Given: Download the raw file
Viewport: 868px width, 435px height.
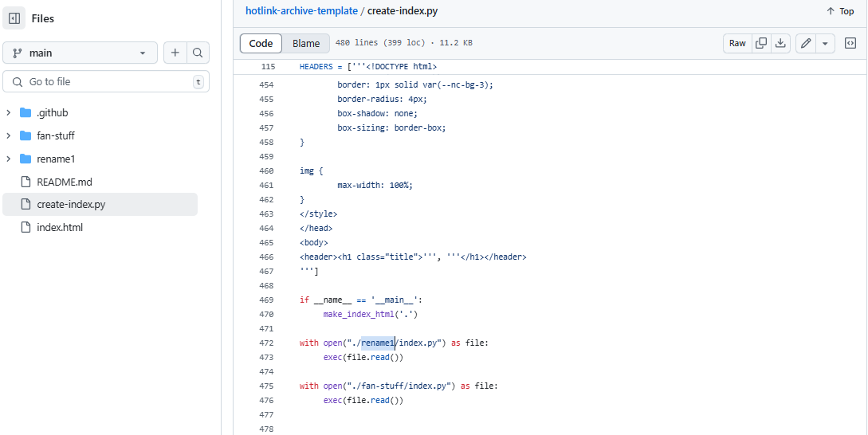Looking at the screenshot, I should pos(781,43).
